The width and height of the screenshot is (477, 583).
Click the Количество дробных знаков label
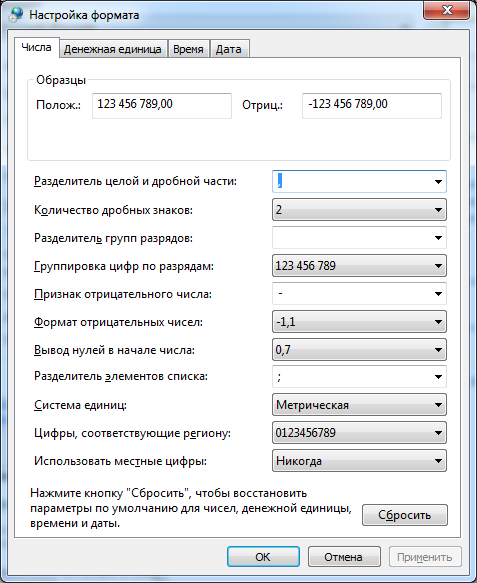[x=113, y=210]
